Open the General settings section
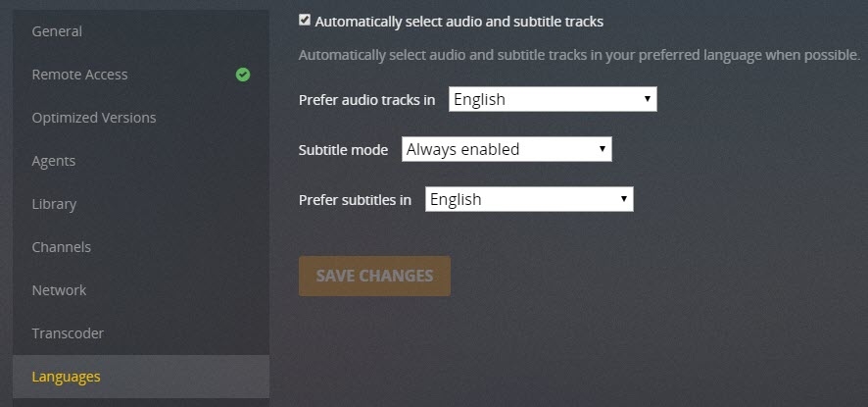This screenshot has width=868, height=407. [57, 31]
